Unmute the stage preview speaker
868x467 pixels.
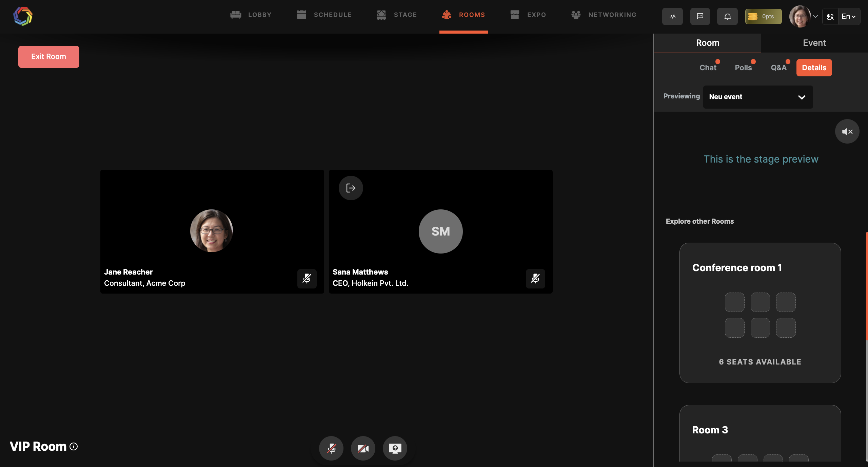tap(847, 132)
